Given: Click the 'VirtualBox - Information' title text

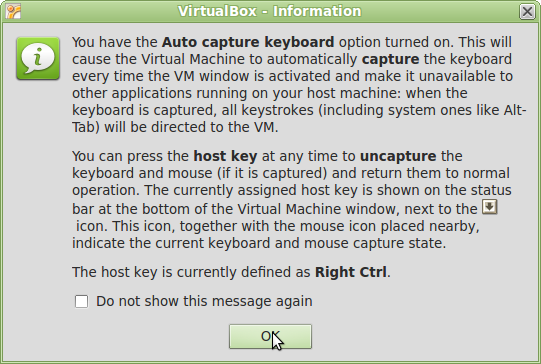Looking at the screenshot, I should (270, 11).
